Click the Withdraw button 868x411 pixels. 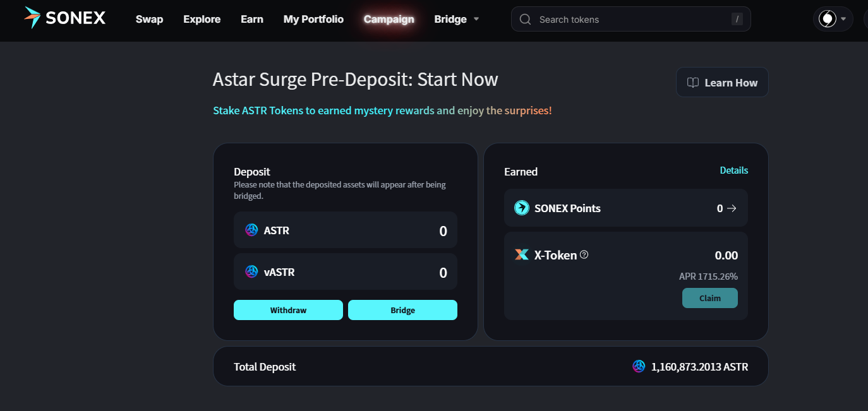pyautogui.click(x=288, y=310)
